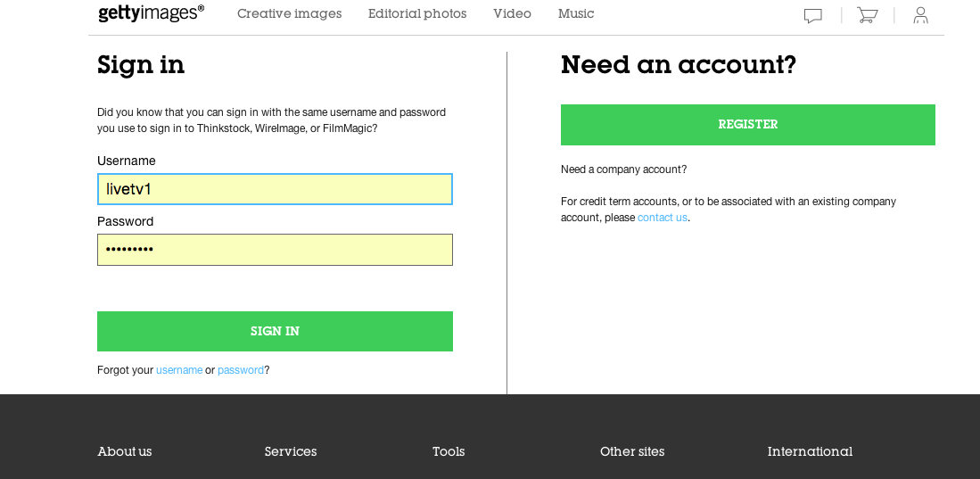
Task: Submit with the green SIGN IN button
Action: [x=275, y=332]
